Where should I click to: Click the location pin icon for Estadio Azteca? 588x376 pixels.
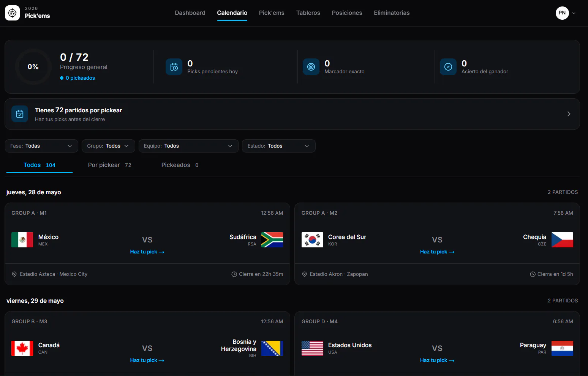[x=14, y=274]
